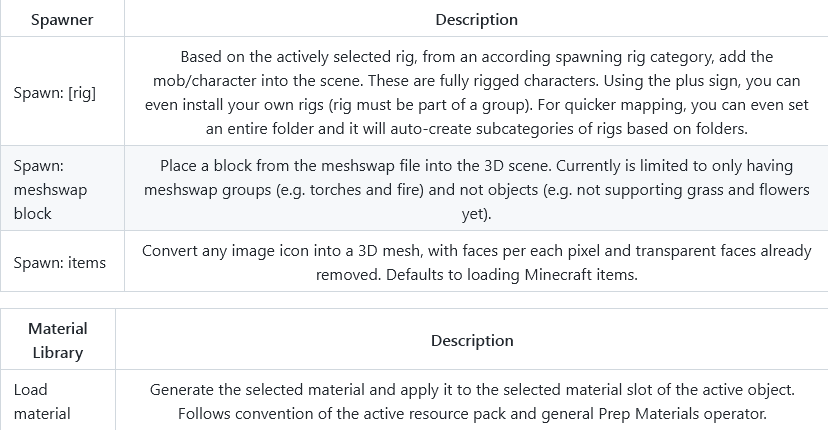Select the Spawn: meshswap block cell
The height and width of the screenshot is (430, 828).
tap(62, 189)
